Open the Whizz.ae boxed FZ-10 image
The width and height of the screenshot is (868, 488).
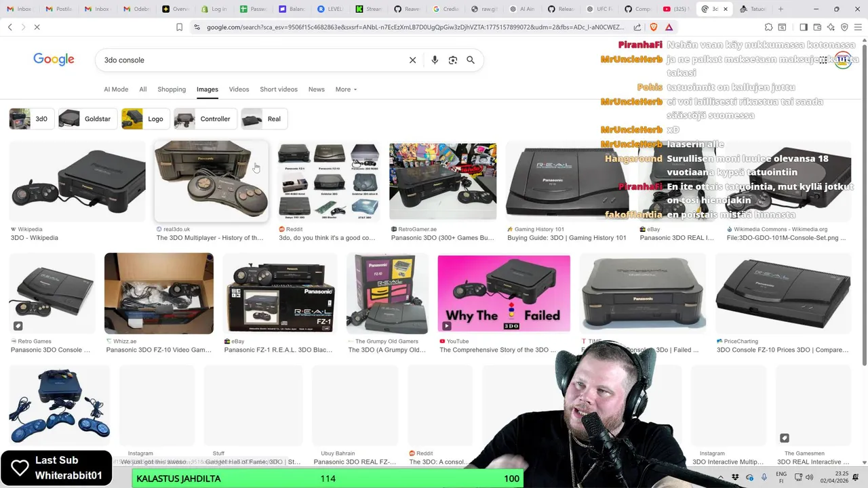pos(159,293)
